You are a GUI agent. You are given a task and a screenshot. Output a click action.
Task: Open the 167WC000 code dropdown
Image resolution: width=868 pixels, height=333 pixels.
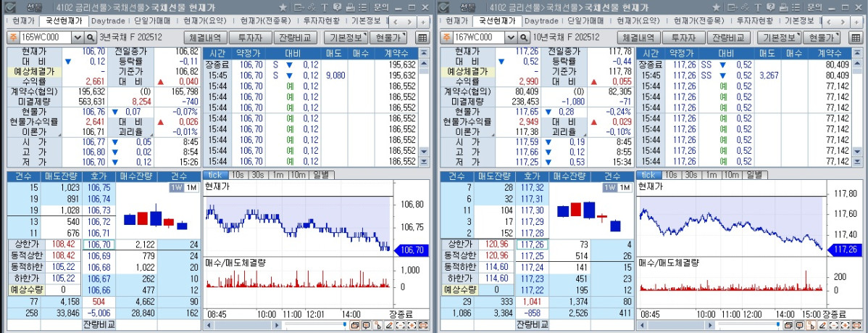511,38
